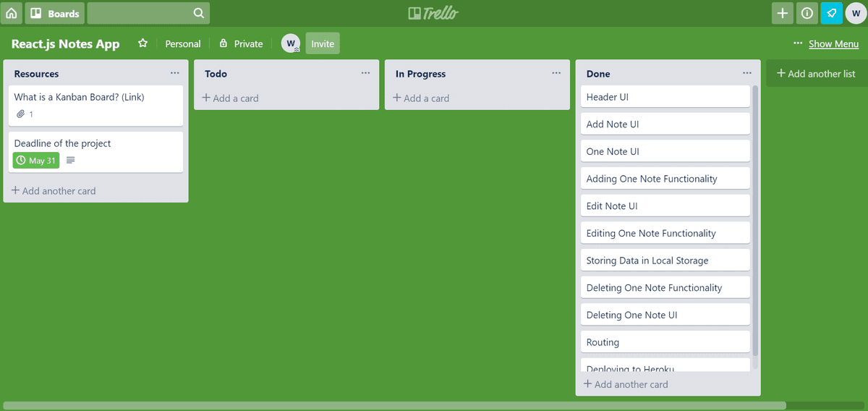Click the magnifier search icon

click(x=199, y=13)
